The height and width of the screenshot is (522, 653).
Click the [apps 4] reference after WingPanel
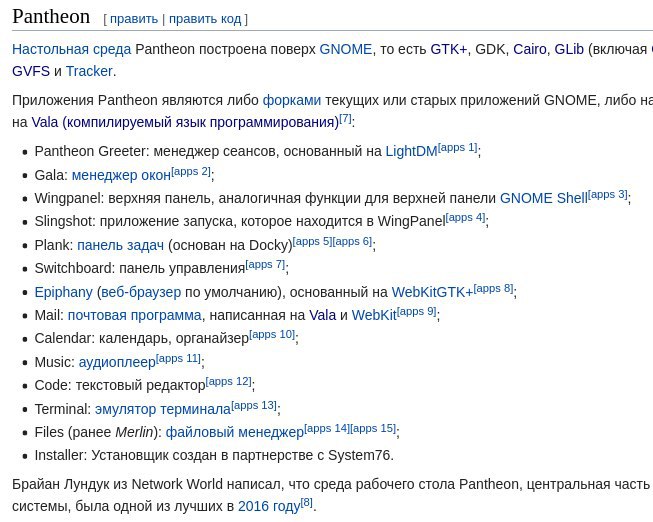pyautogui.click(x=465, y=217)
